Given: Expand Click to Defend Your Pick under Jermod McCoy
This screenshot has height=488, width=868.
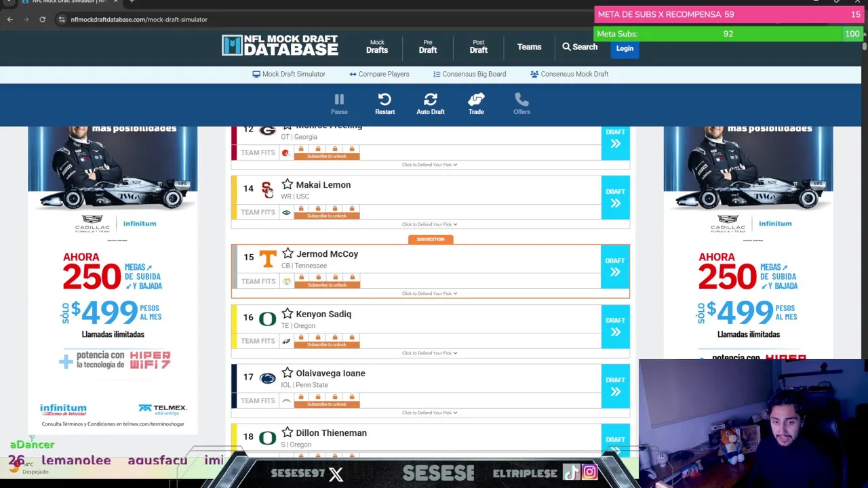Looking at the screenshot, I should [x=429, y=293].
